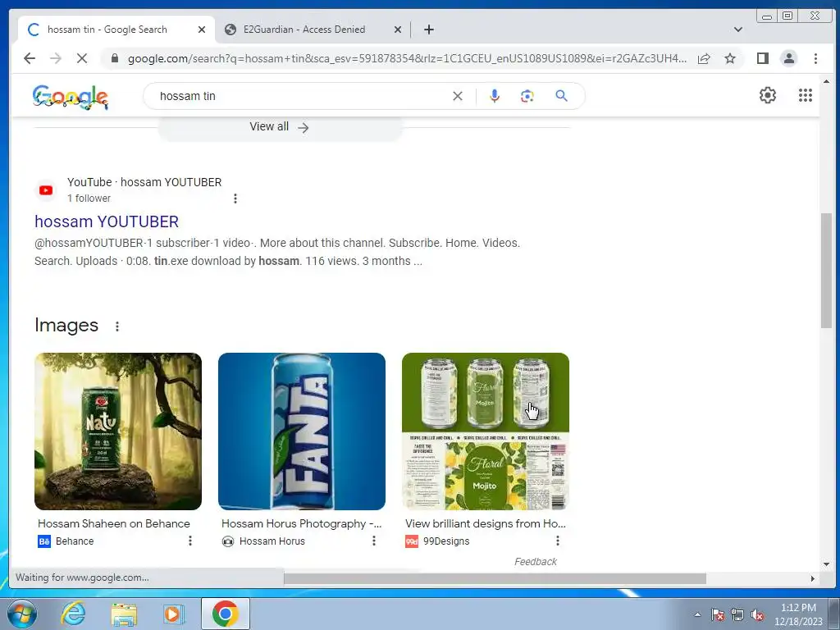Viewport: 840px width, 630px height.
Task: Share this page icon in address bar
Action: coord(704,58)
